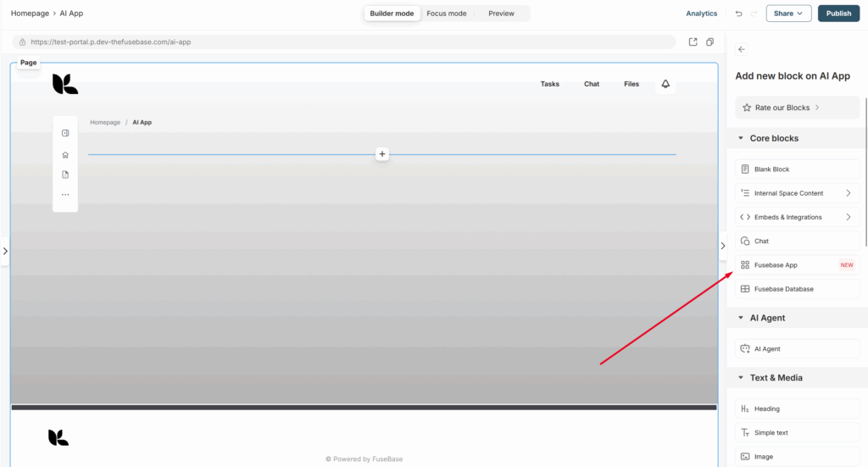The height and width of the screenshot is (467, 868).
Task: Click the copy URL icon
Action: (x=709, y=42)
